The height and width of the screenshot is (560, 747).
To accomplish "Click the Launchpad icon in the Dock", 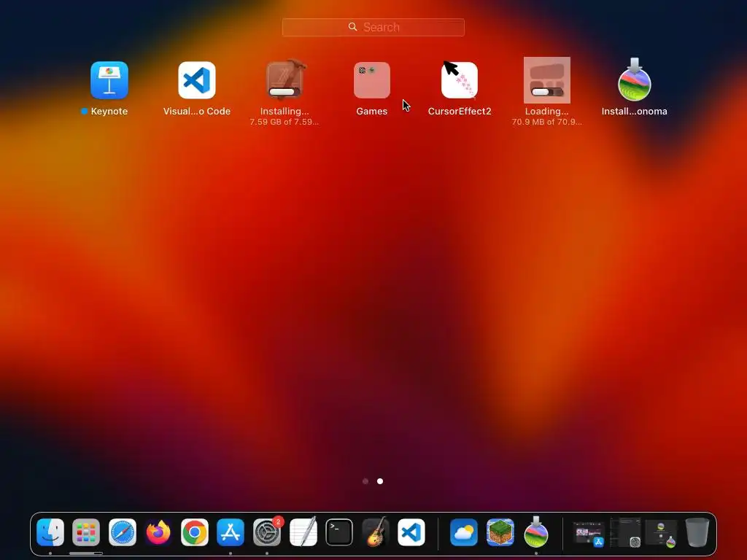I will click(x=86, y=532).
